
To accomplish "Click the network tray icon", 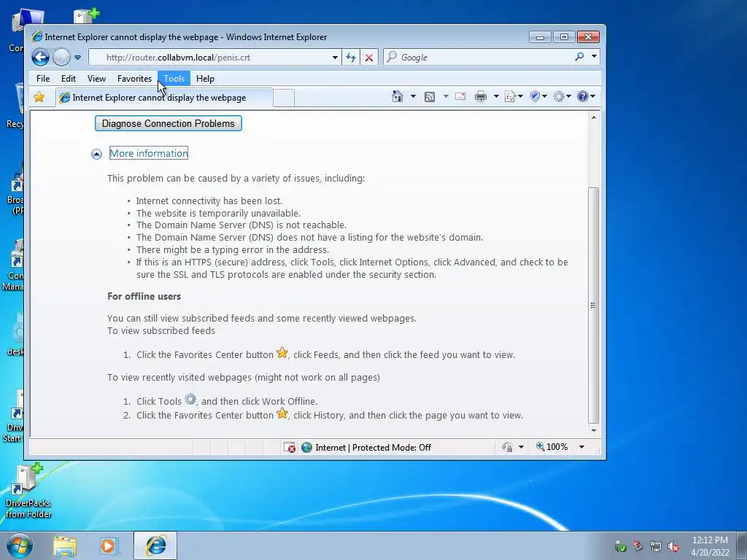I will (656, 547).
